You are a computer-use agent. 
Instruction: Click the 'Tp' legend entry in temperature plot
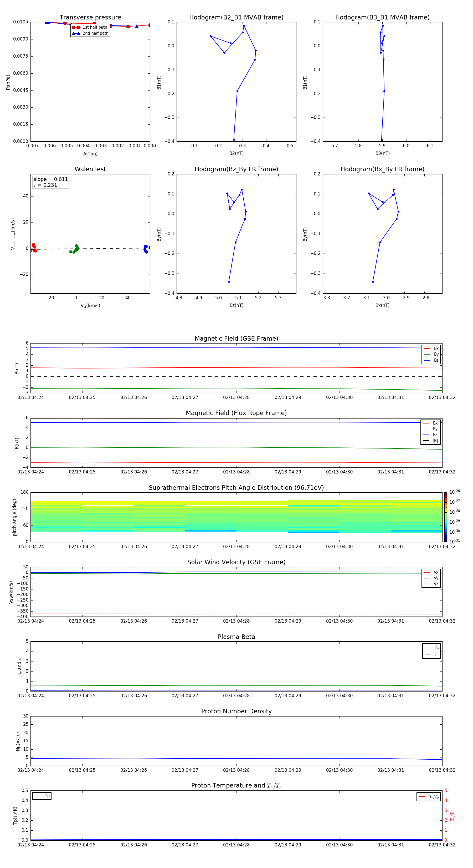pos(42,796)
